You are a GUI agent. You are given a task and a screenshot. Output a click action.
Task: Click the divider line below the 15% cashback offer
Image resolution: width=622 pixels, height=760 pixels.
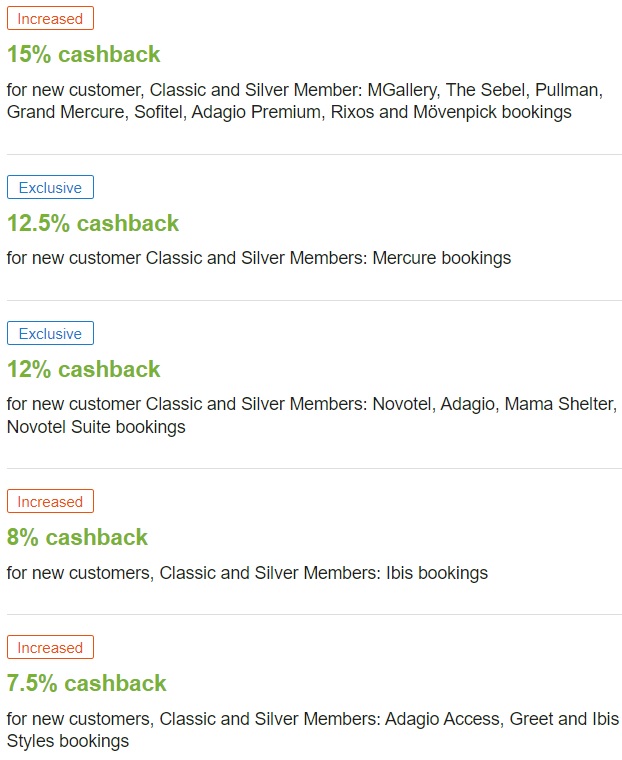(x=314, y=155)
